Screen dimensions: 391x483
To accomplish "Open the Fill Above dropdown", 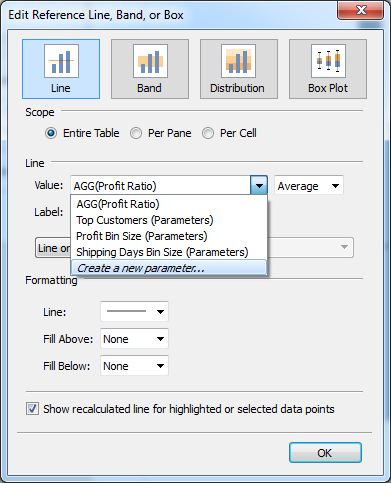I will 134,339.
